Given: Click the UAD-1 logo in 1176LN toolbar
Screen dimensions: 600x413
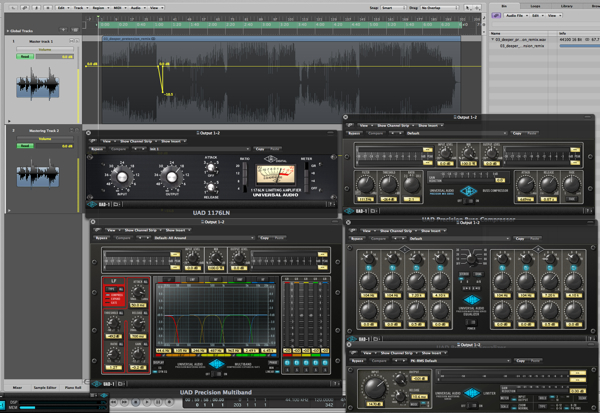Looking at the screenshot, I should (x=99, y=204).
